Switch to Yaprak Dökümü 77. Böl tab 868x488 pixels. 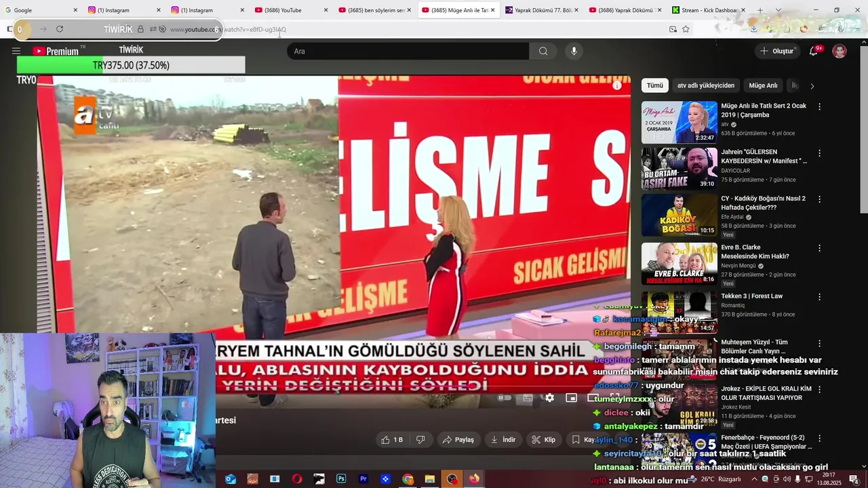[x=542, y=10]
